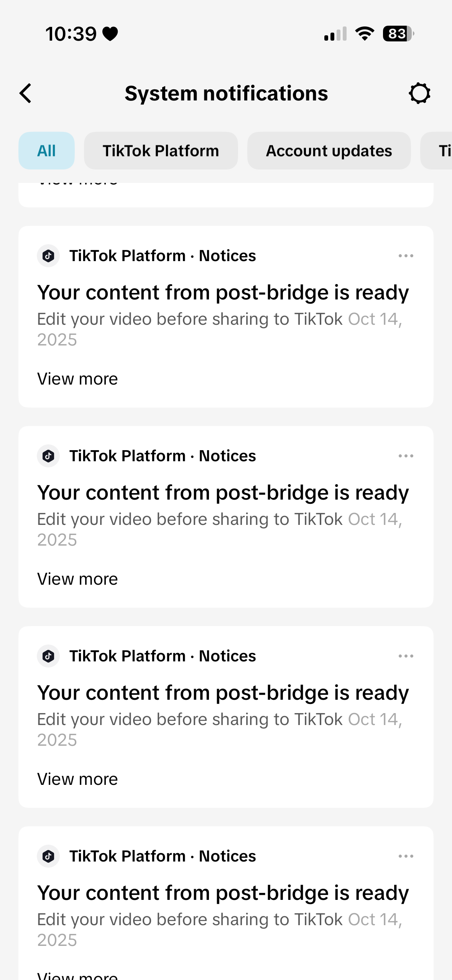
Task: Open options menu on first post-bridge notice
Action: 406,256
